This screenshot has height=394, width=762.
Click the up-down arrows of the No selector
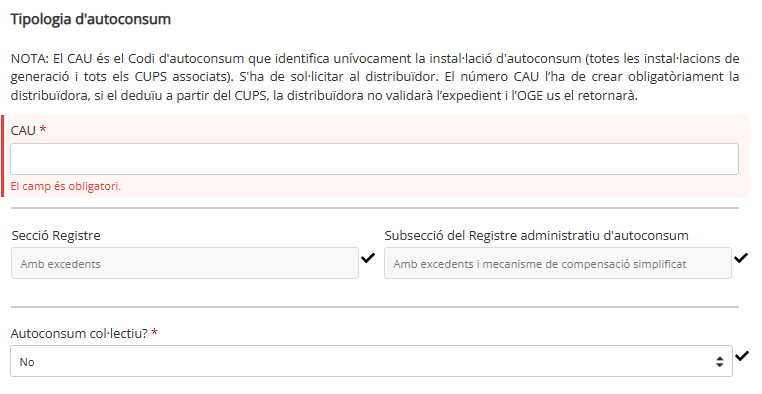coord(719,361)
